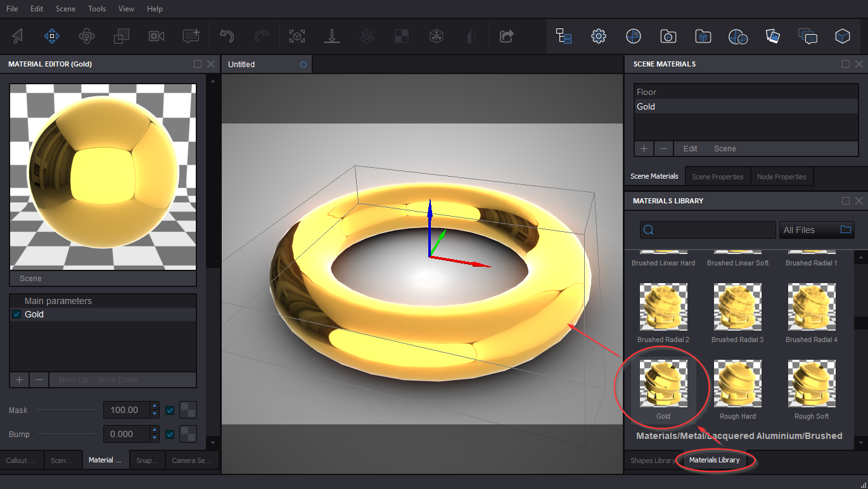Increase the Mask value with the stepper arrow
Screen dimensions: 868x489
[153, 407]
